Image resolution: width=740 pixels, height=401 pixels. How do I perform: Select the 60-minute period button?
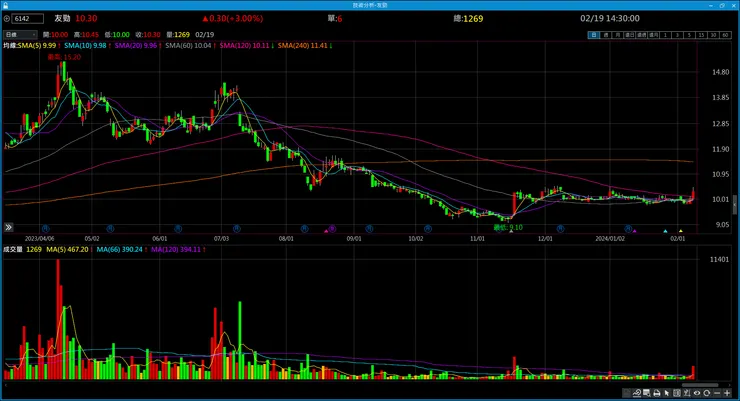pos(725,35)
